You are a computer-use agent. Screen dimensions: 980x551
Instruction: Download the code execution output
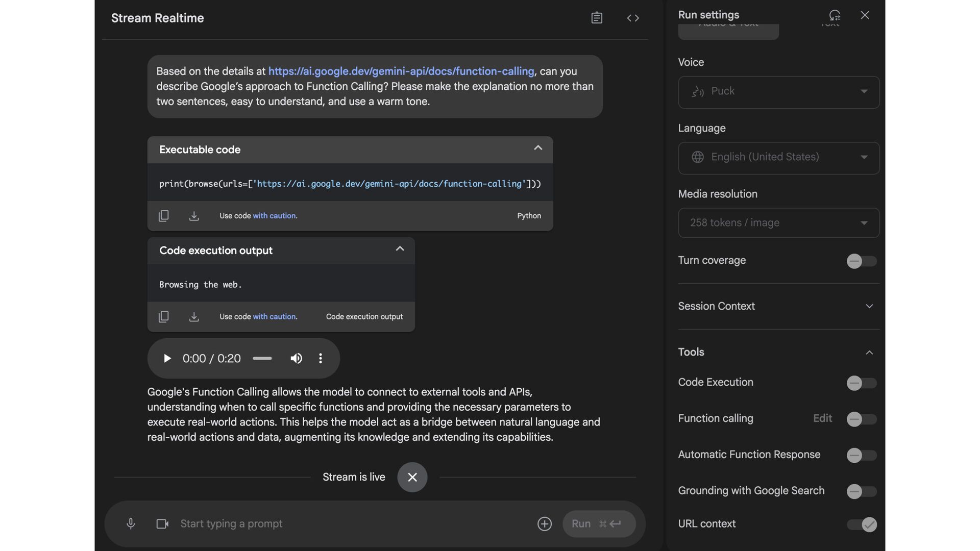[x=194, y=317]
